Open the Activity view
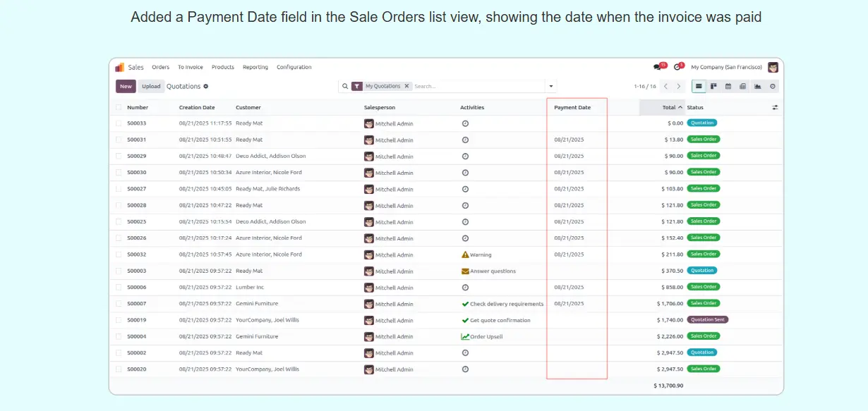The image size is (868, 411). coord(773,87)
